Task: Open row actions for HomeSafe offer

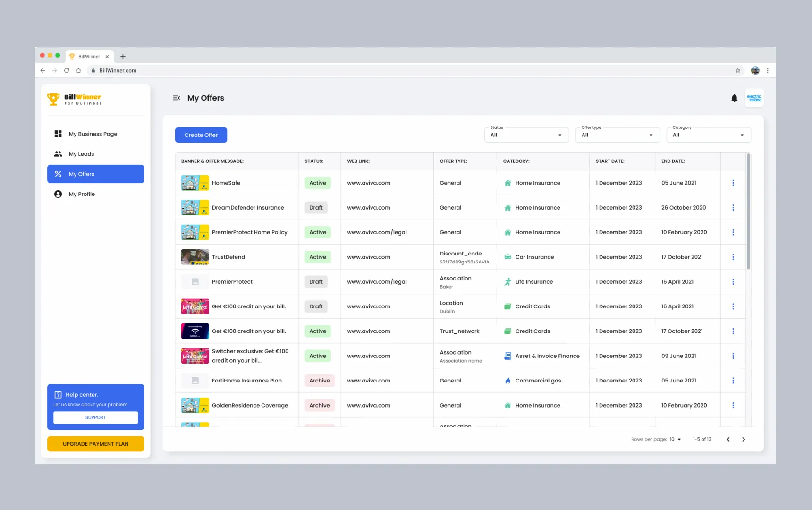Action: click(733, 183)
